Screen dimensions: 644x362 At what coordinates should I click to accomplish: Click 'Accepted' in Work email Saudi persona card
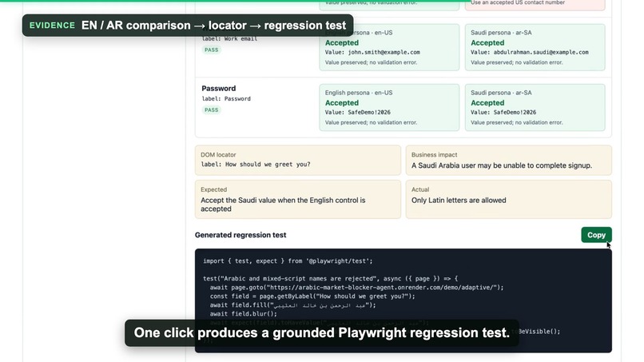pos(487,42)
